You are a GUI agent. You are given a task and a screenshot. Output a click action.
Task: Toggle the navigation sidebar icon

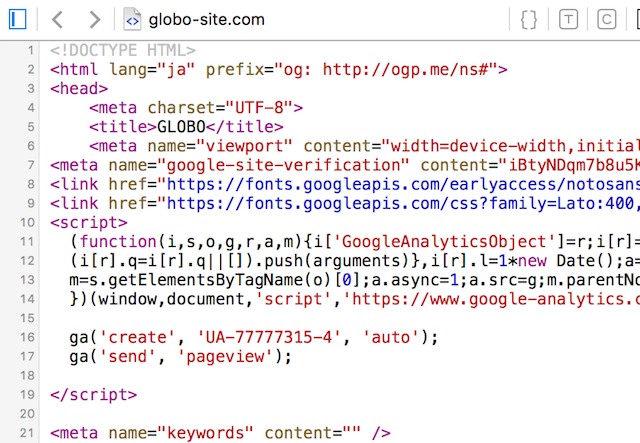tap(18, 19)
